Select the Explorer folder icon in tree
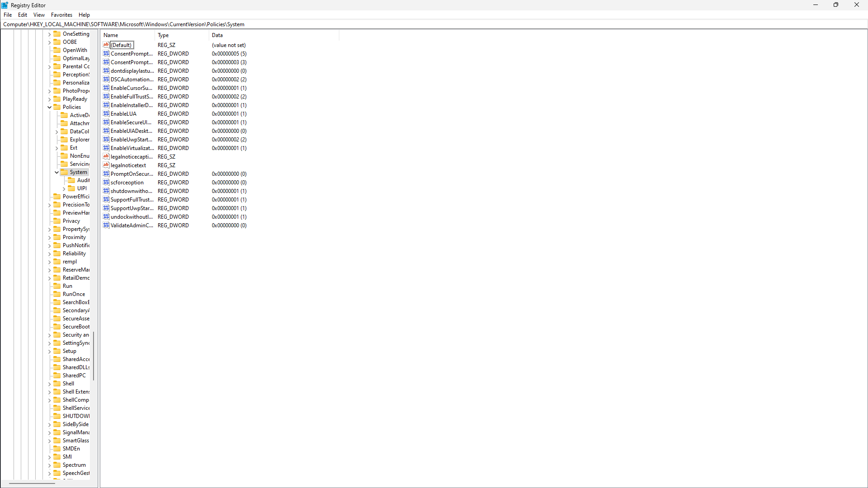Screen dimensions: 868x488 [x=65, y=140]
